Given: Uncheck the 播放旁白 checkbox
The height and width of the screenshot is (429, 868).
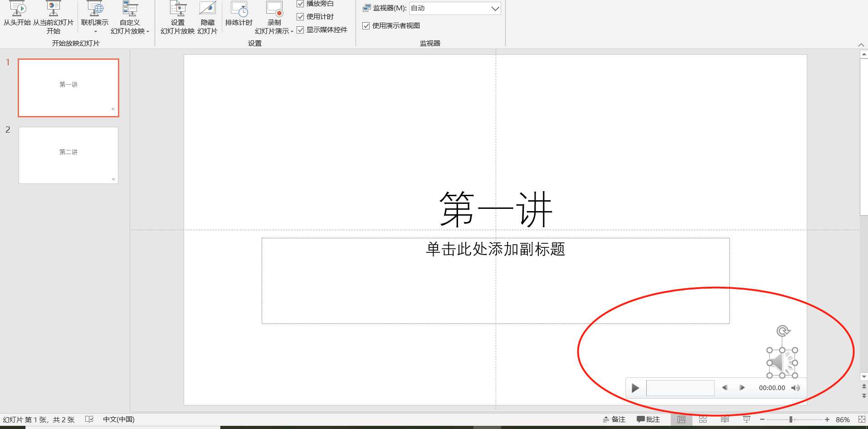Looking at the screenshot, I should coord(301,4).
